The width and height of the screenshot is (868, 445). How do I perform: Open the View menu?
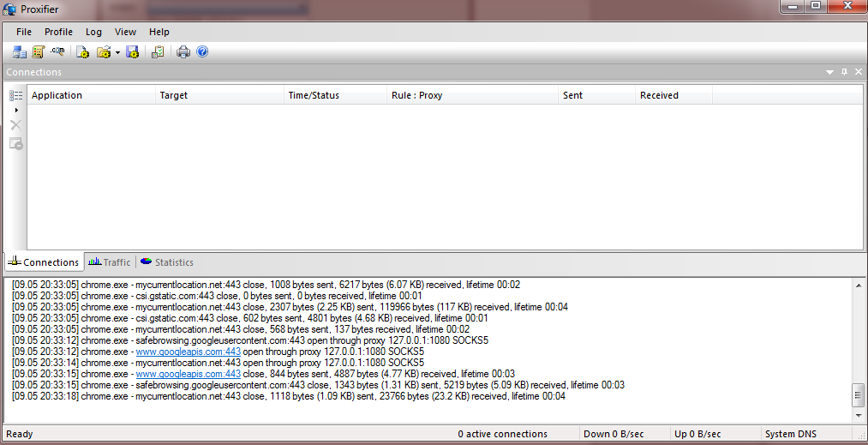pos(126,32)
